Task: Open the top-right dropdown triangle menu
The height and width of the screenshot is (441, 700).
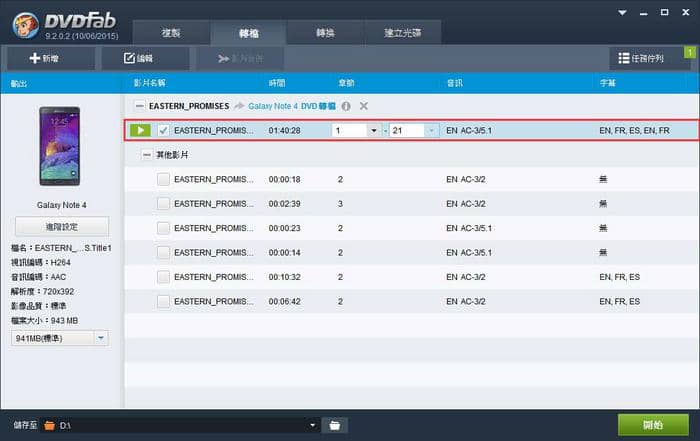Action: pyautogui.click(x=622, y=12)
